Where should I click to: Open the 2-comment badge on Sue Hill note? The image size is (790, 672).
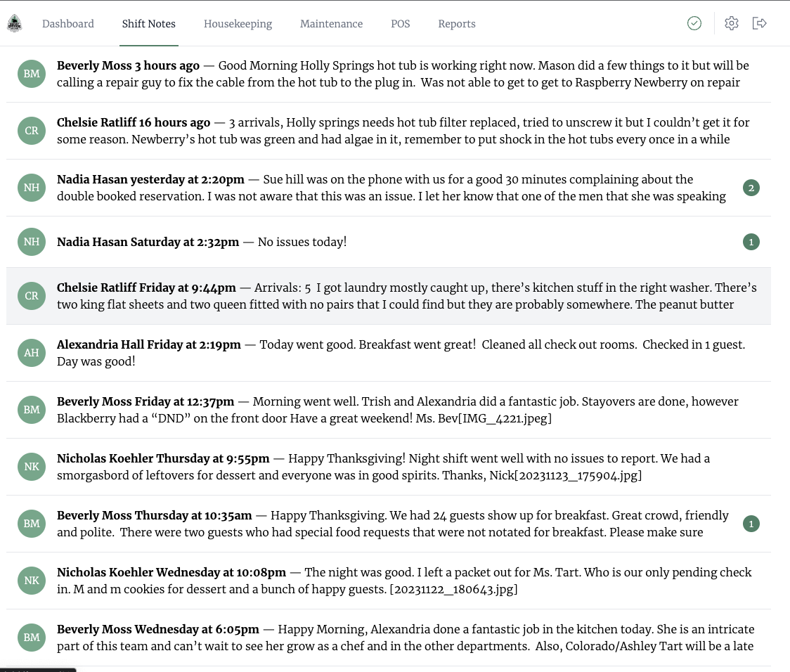751,188
